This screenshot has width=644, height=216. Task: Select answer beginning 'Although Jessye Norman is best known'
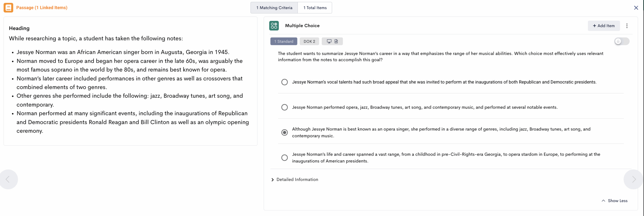click(284, 132)
